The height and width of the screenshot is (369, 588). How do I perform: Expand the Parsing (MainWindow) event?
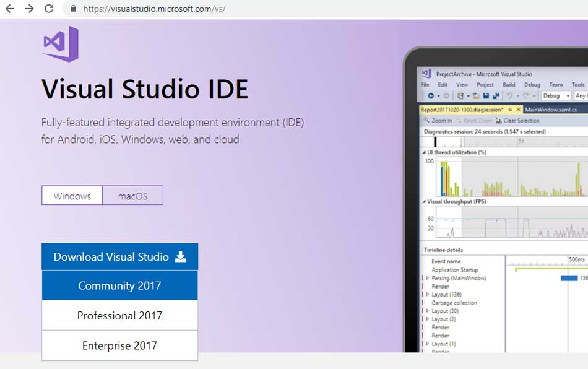[427, 279]
